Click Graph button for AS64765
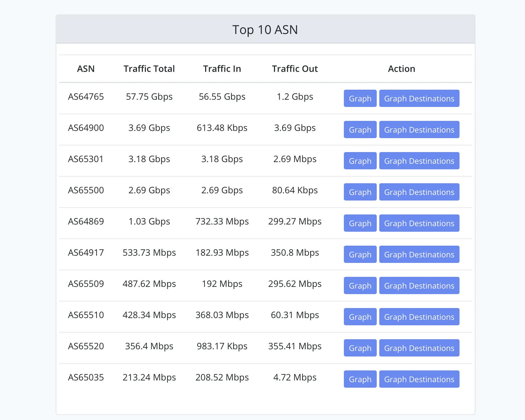 coord(360,98)
